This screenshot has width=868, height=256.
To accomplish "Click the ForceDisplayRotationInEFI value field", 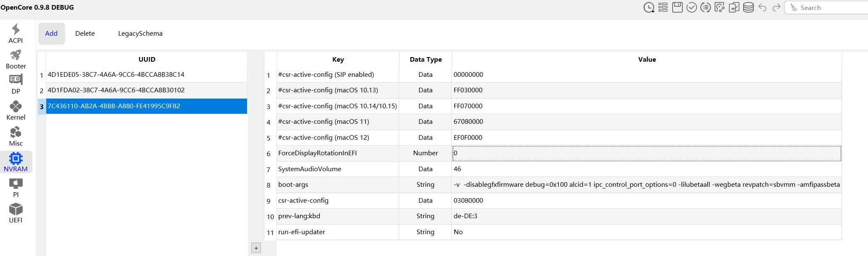I will coord(646,153).
